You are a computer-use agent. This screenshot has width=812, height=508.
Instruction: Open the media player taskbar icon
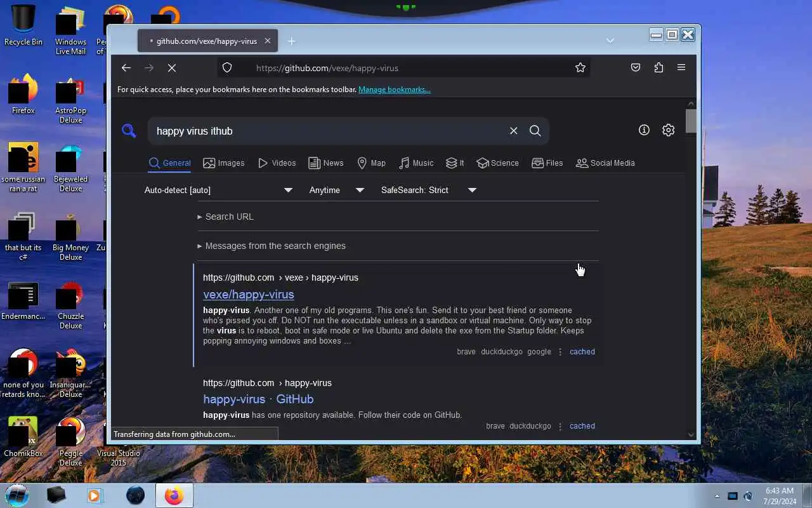click(x=95, y=495)
